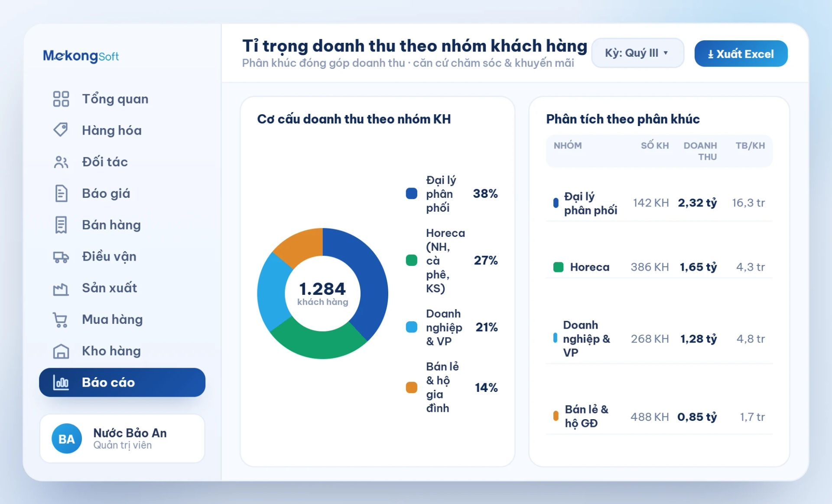Open the Kỳ: Quý III period dropdown

coord(637,53)
